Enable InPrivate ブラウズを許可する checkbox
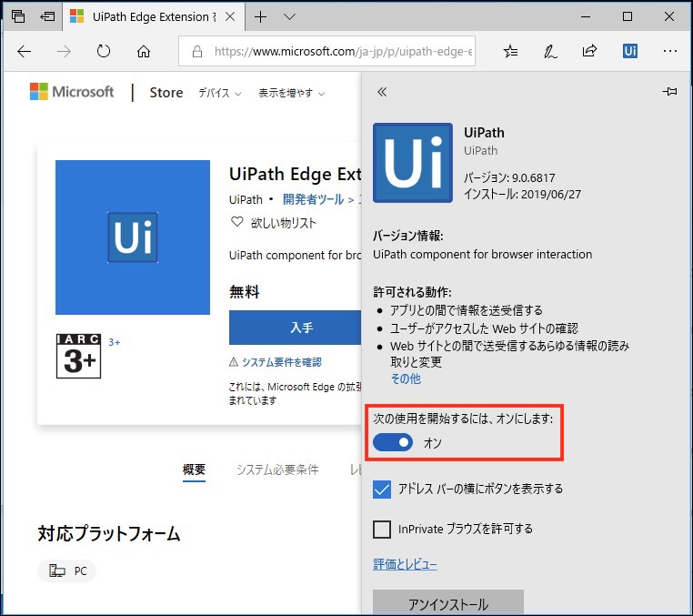 pyautogui.click(x=383, y=529)
